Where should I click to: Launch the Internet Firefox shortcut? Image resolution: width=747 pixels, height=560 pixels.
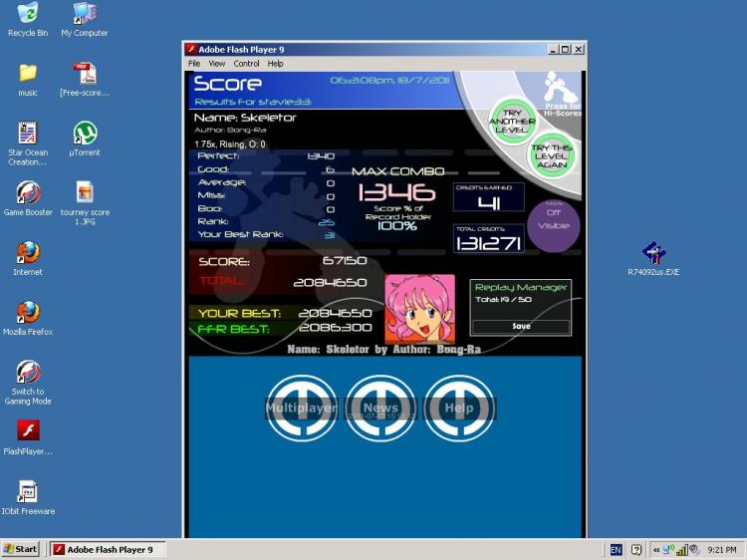click(28, 259)
